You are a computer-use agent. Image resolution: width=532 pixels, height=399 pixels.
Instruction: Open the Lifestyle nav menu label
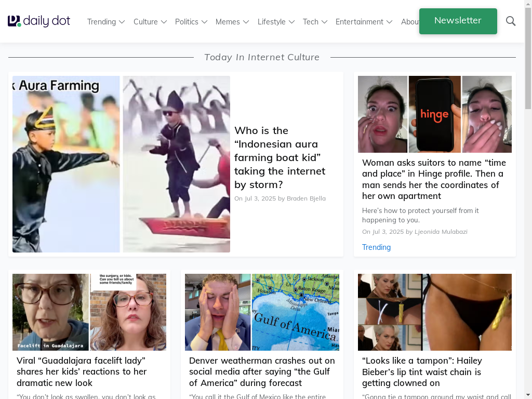271,22
